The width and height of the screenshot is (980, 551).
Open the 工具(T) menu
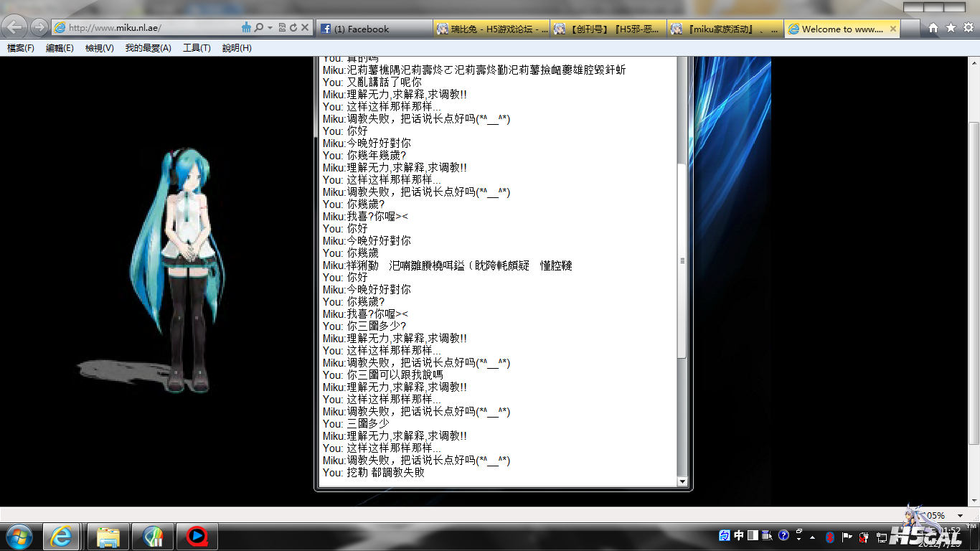point(197,48)
